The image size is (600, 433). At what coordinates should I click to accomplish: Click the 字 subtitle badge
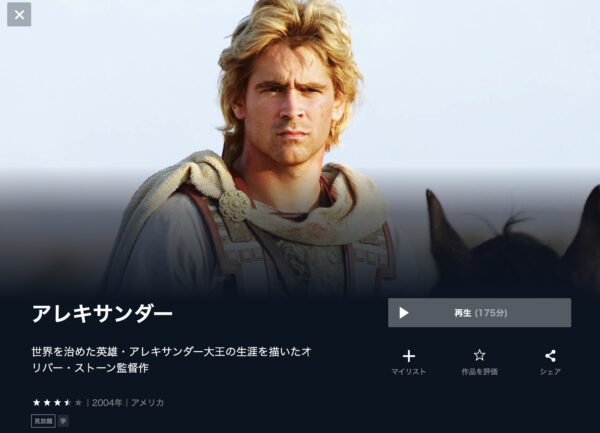point(64,421)
